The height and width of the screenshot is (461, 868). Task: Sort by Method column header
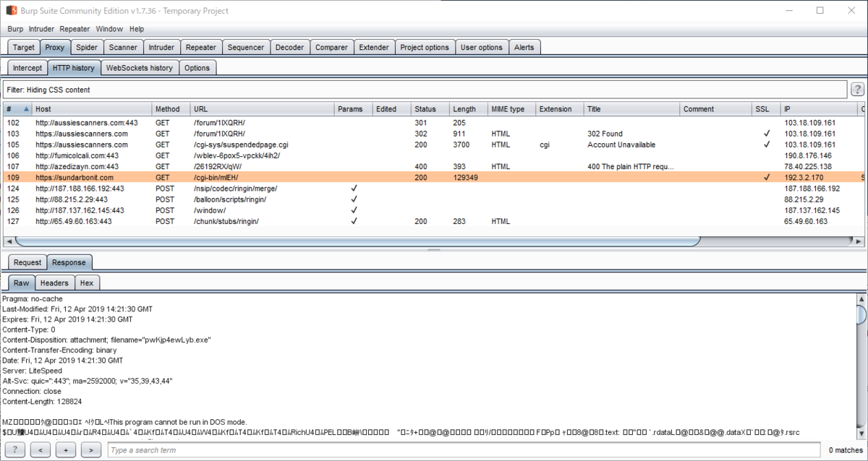click(171, 109)
